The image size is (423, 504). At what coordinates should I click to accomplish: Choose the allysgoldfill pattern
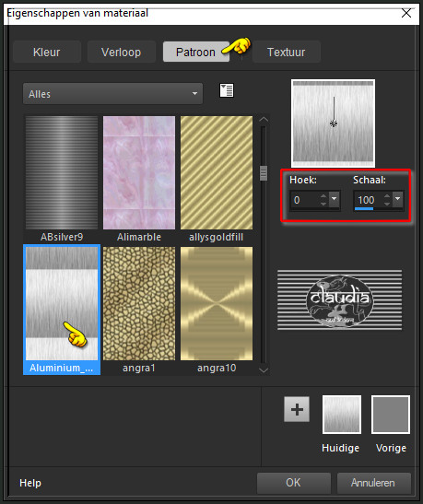pos(217,172)
